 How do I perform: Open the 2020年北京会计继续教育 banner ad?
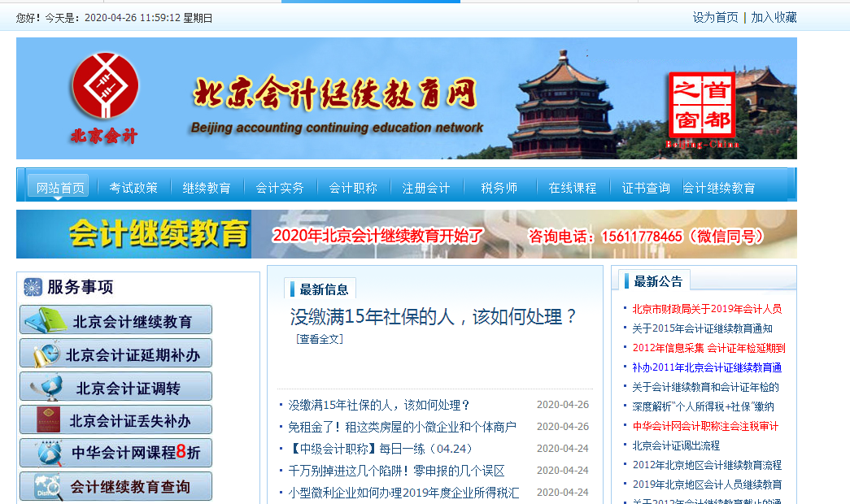tap(407, 235)
